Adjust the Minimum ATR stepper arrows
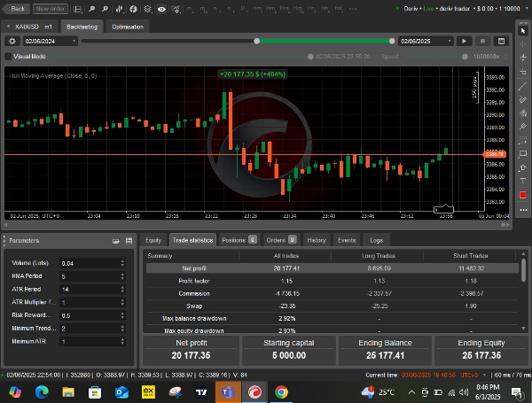 (122, 341)
